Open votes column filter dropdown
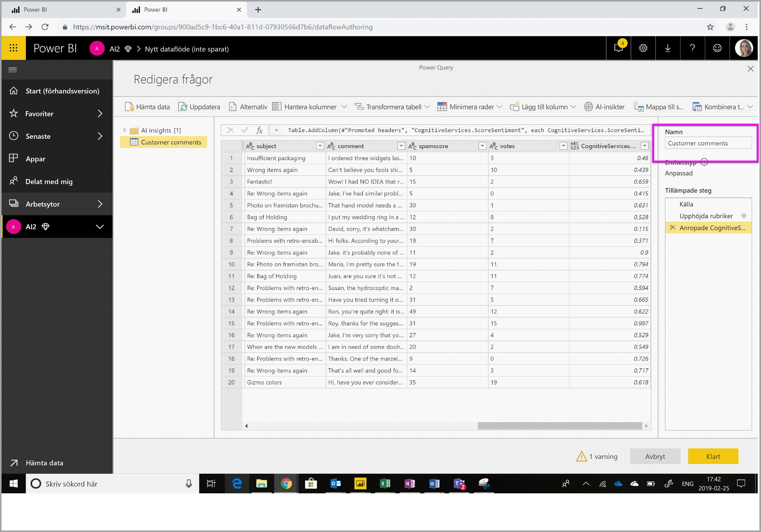This screenshot has width=761, height=532. click(x=563, y=146)
